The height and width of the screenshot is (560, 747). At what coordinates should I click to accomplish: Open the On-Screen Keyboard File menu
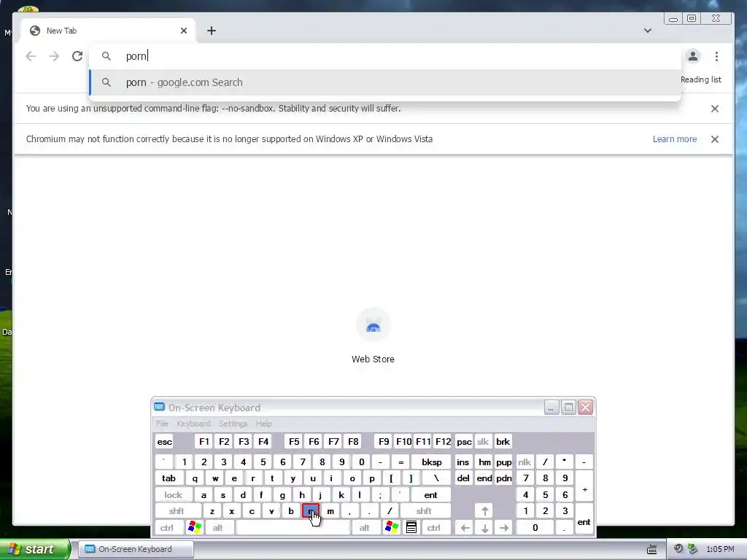pyautogui.click(x=162, y=424)
